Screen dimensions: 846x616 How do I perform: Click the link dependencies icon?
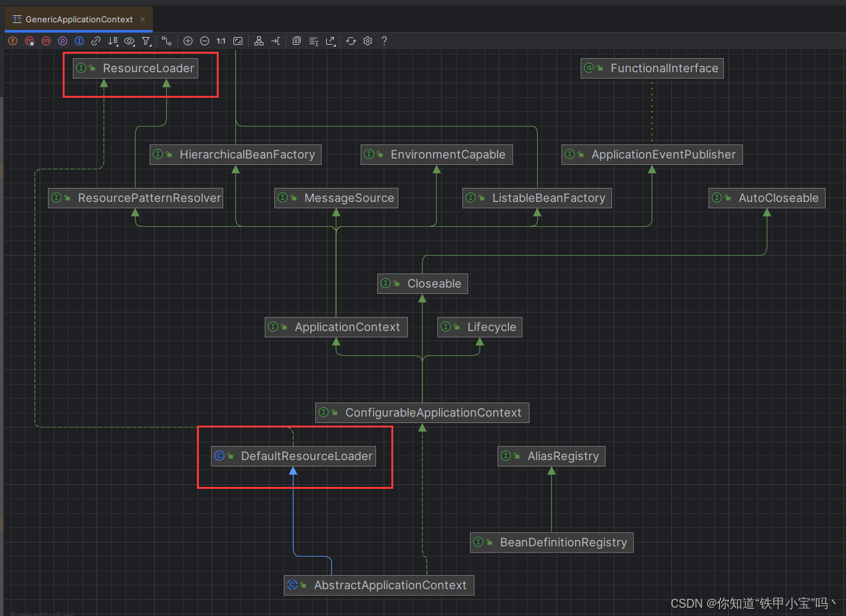tap(96, 41)
